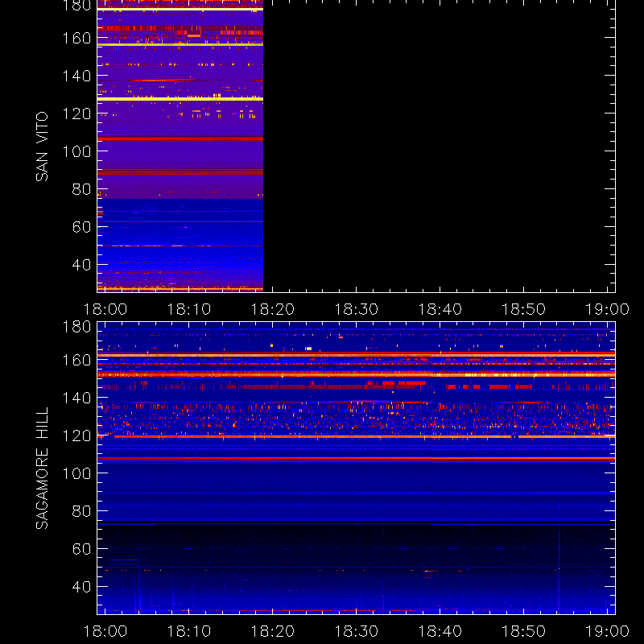
Task: Select the 19:00 time label under San Vito plot
Action: 607,309
